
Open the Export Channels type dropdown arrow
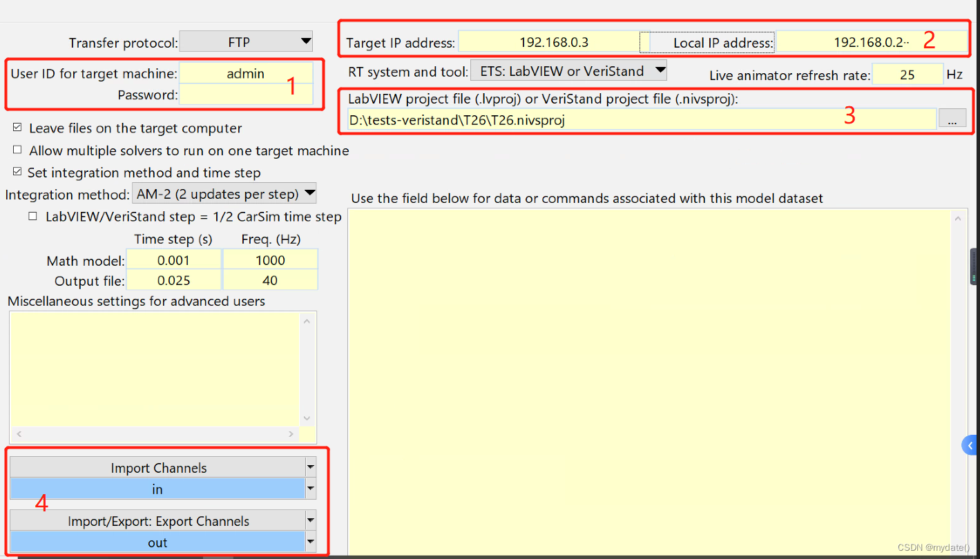pyautogui.click(x=311, y=520)
